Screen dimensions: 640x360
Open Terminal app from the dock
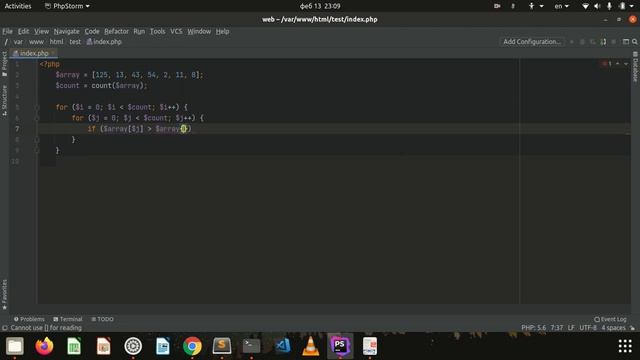tap(251, 346)
